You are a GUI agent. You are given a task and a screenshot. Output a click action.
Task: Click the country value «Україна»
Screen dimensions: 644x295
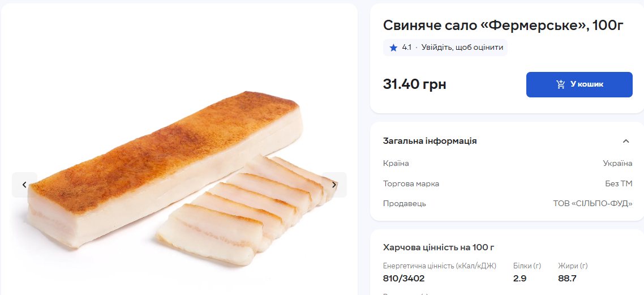(617, 164)
